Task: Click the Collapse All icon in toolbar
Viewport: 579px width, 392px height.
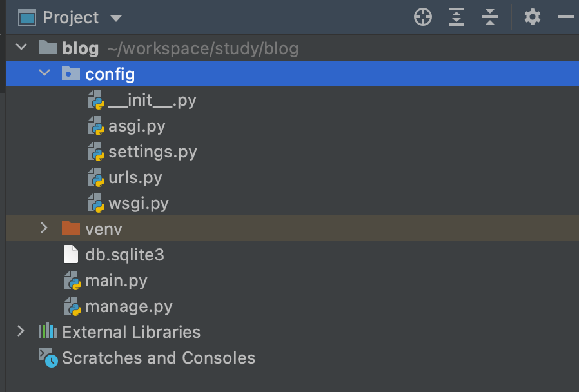Action: tap(490, 17)
